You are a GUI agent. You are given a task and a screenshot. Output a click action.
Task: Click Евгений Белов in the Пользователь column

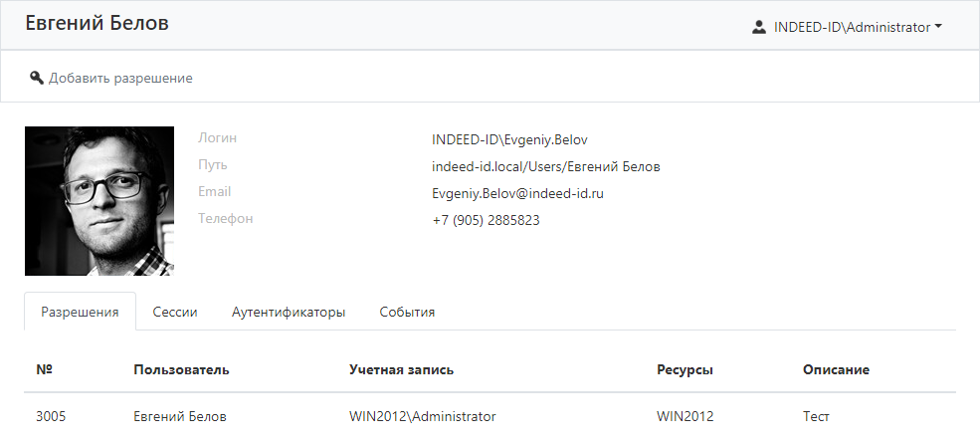pyautogui.click(x=180, y=416)
